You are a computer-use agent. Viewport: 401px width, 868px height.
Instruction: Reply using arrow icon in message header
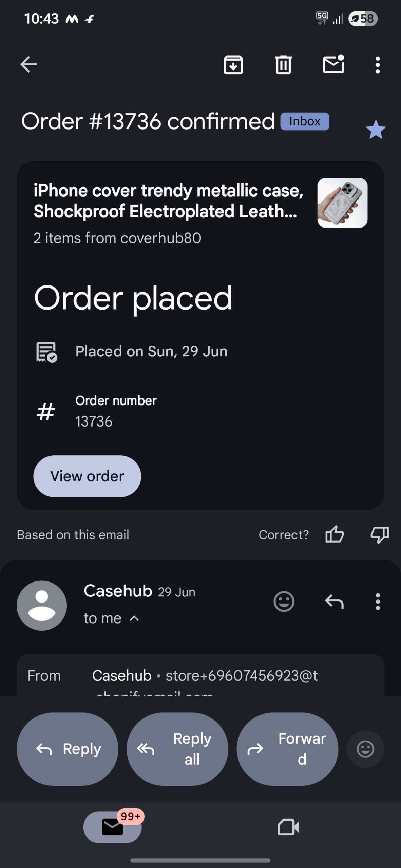point(334,601)
